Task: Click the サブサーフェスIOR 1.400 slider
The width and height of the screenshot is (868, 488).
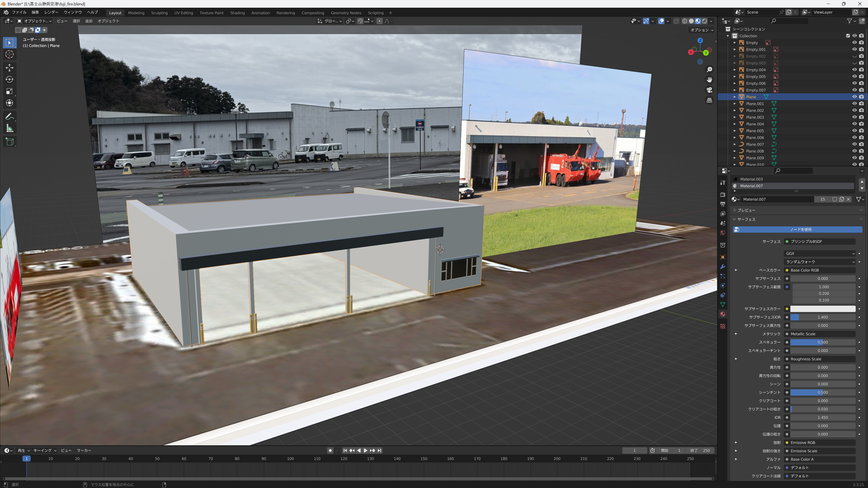Action: point(823,317)
